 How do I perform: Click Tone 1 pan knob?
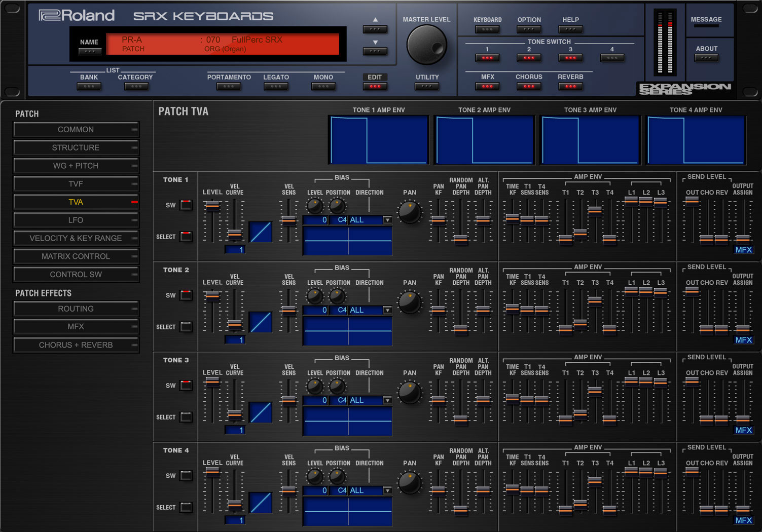[x=409, y=212]
